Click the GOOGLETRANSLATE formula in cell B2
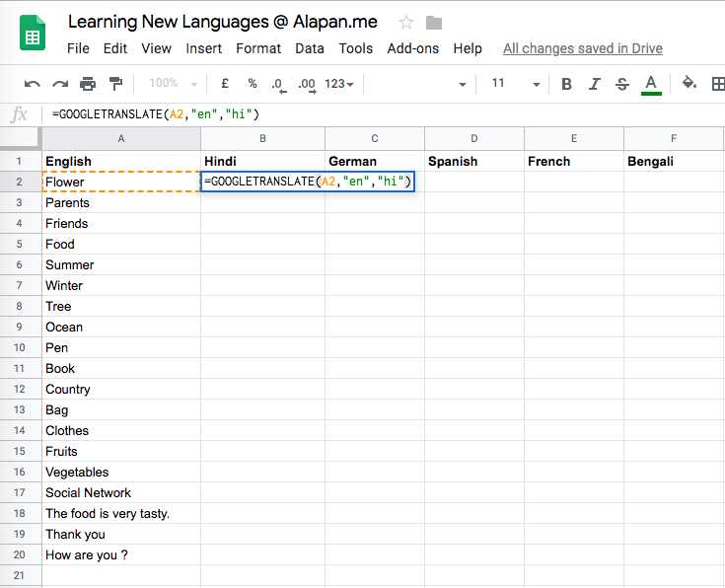 tap(308, 182)
